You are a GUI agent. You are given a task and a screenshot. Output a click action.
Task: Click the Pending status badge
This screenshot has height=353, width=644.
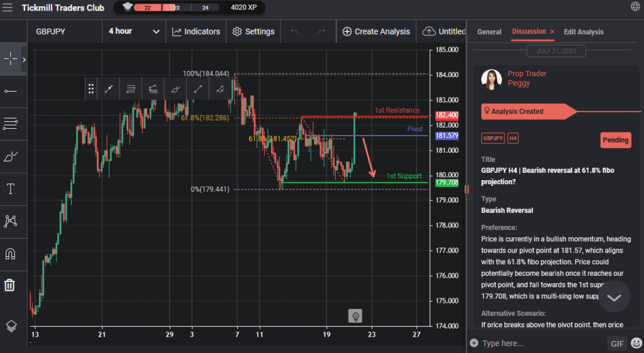pyautogui.click(x=615, y=140)
